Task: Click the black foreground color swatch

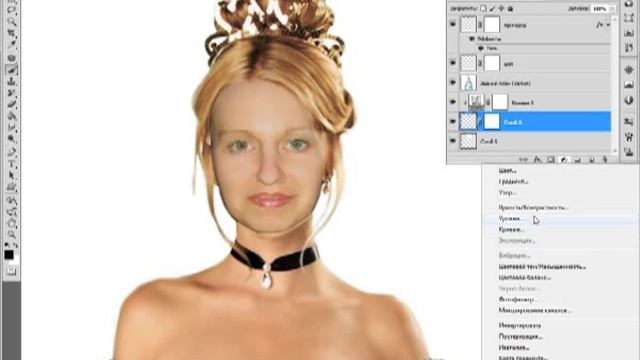Action: 9,255
